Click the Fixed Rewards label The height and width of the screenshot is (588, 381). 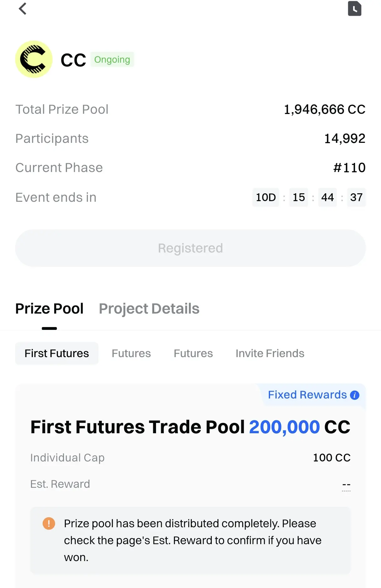point(307,395)
